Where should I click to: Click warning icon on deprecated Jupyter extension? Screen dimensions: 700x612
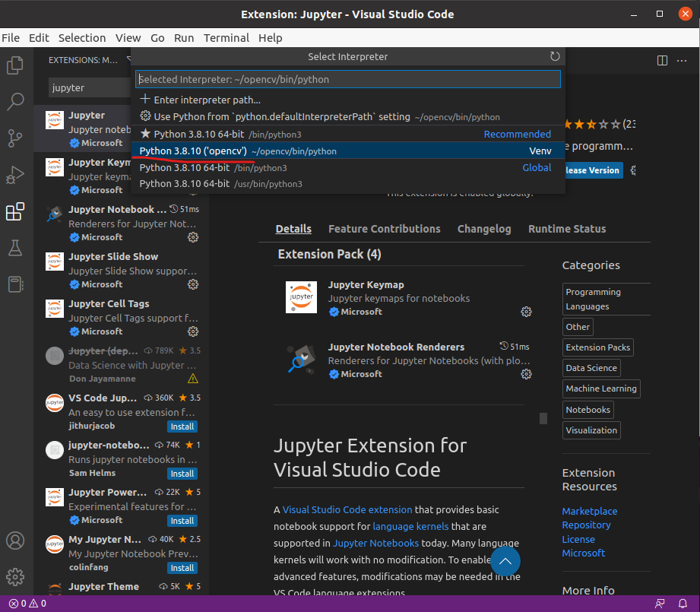click(193, 379)
